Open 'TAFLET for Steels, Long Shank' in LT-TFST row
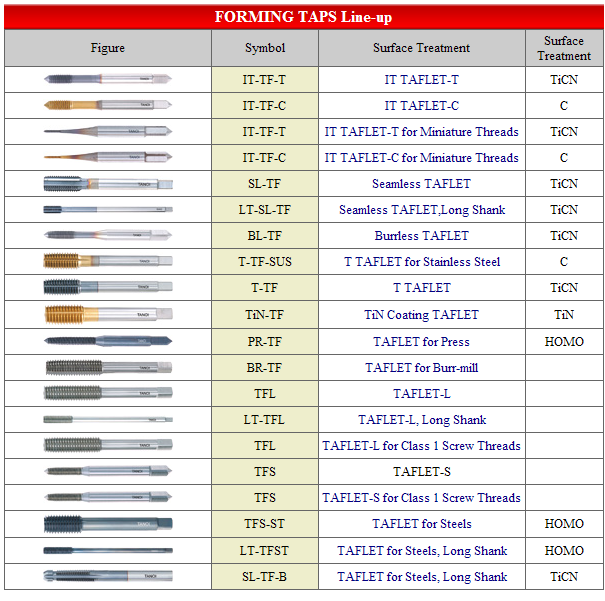The height and width of the screenshot is (601, 605). point(422,550)
